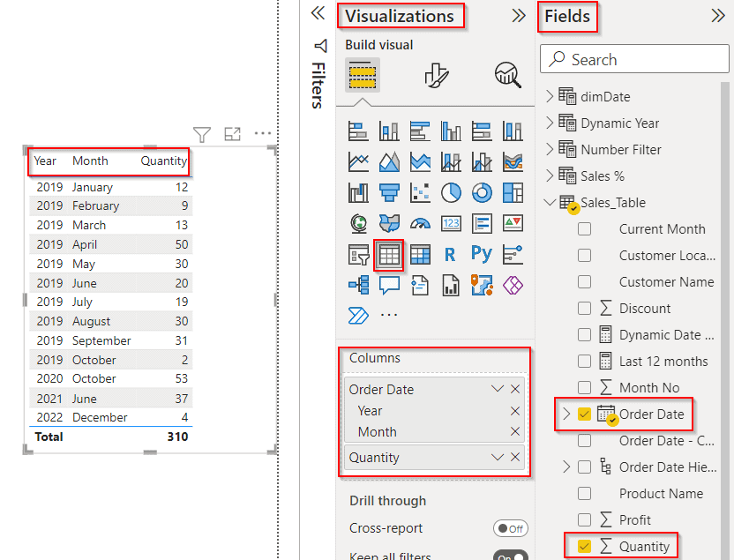Toggle Cross-report drill through
Image resolution: width=734 pixels, height=560 pixels.
(x=511, y=528)
